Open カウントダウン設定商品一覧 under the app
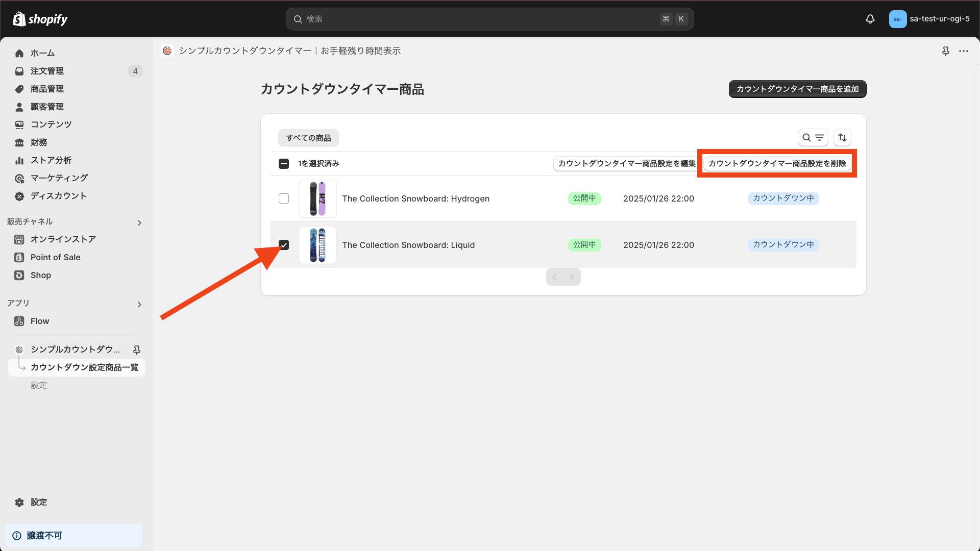 pos(84,367)
